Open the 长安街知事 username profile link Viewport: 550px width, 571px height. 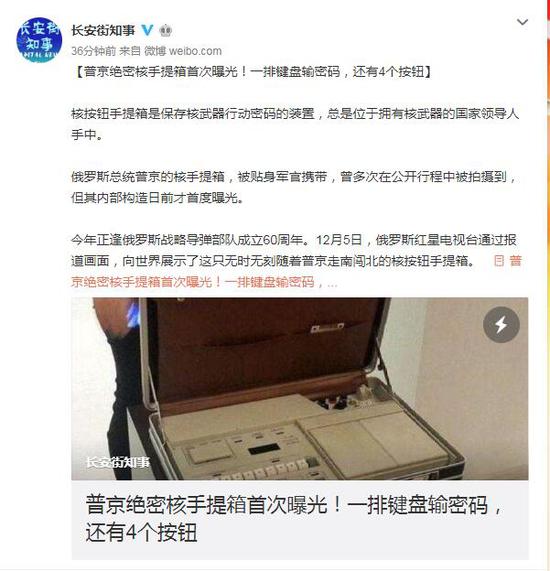pos(103,31)
